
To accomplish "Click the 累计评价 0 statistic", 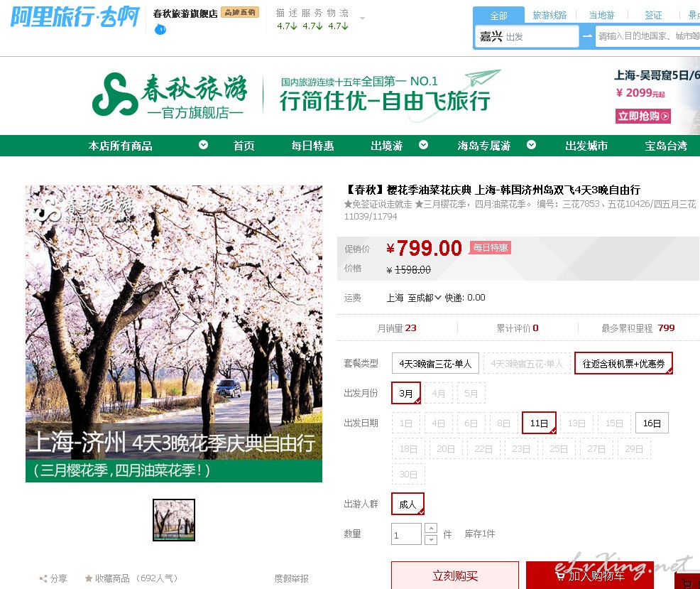I will pyautogui.click(x=518, y=328).
